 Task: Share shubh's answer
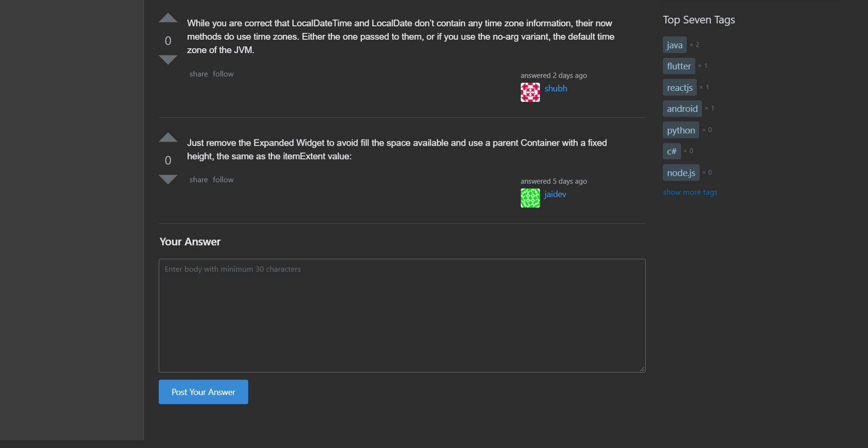(198, 74)
